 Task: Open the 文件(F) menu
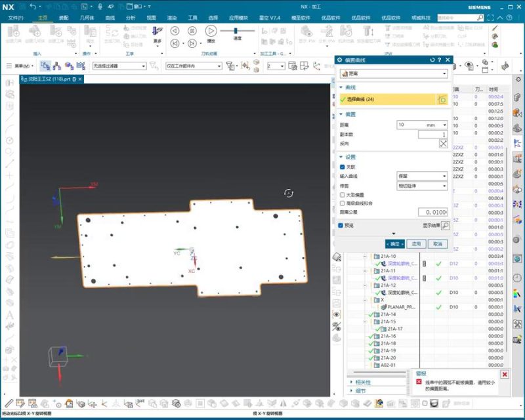(x=16, y=18)
